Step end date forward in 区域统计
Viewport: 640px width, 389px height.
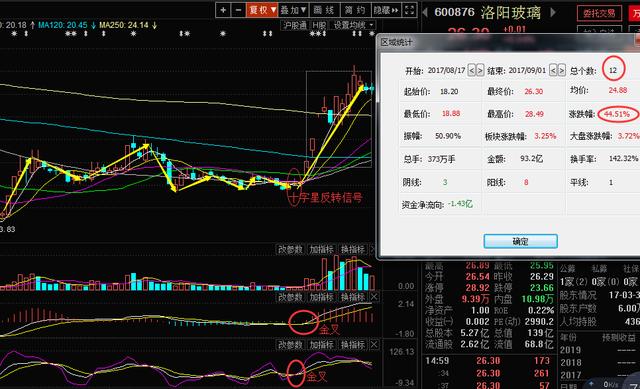[x=562, y=71]
